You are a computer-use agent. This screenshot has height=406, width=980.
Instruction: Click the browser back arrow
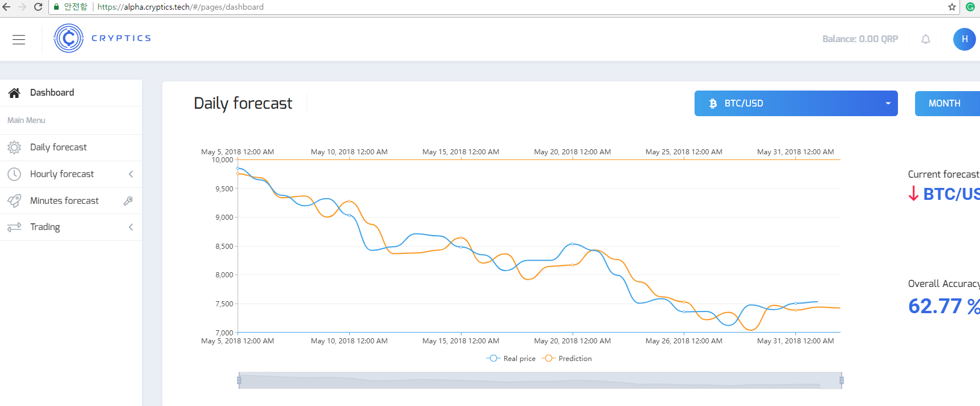pos(7,7)
